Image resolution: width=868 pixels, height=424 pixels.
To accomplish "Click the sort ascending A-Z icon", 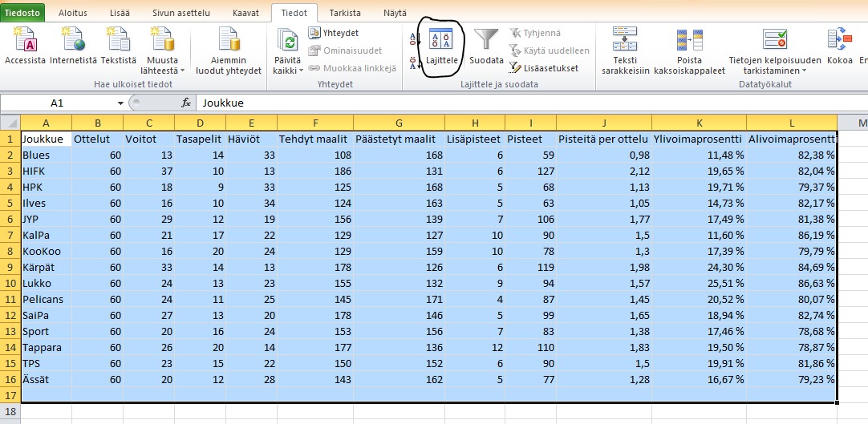I will (413, 38).
